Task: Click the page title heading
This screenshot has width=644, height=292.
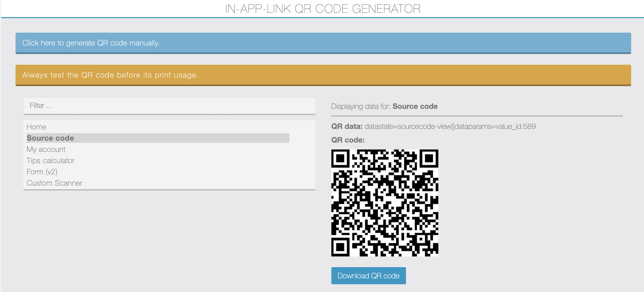Action: (x=323, y=9)
